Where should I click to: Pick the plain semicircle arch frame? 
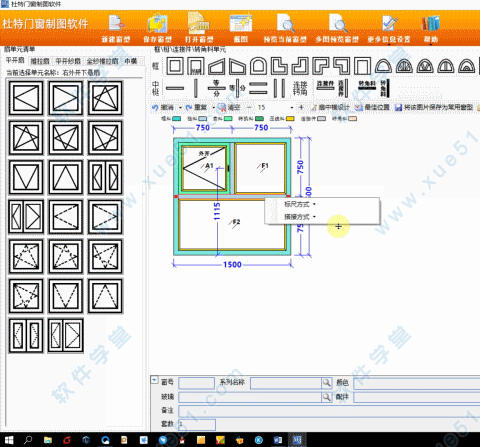[x=383, y=66]
